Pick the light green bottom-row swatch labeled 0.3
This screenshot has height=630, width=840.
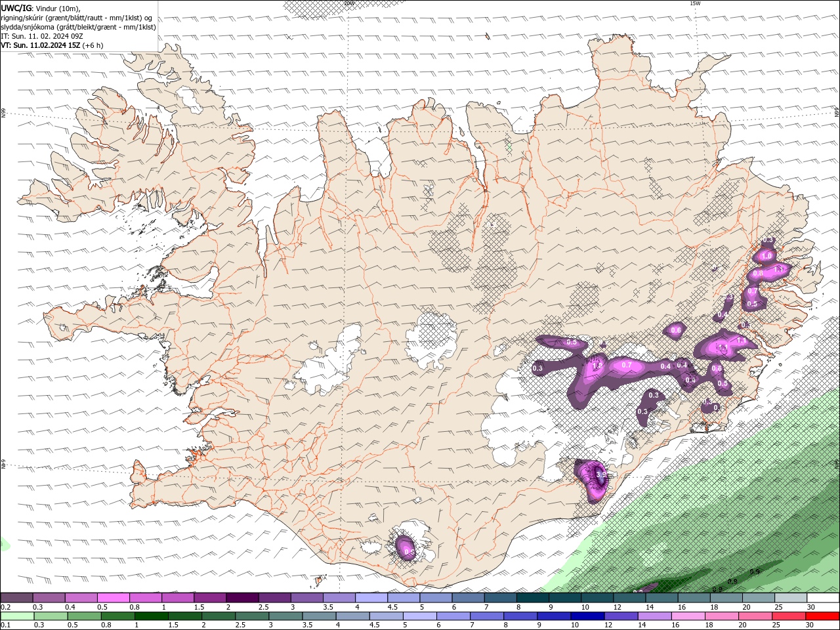point(51,616)
